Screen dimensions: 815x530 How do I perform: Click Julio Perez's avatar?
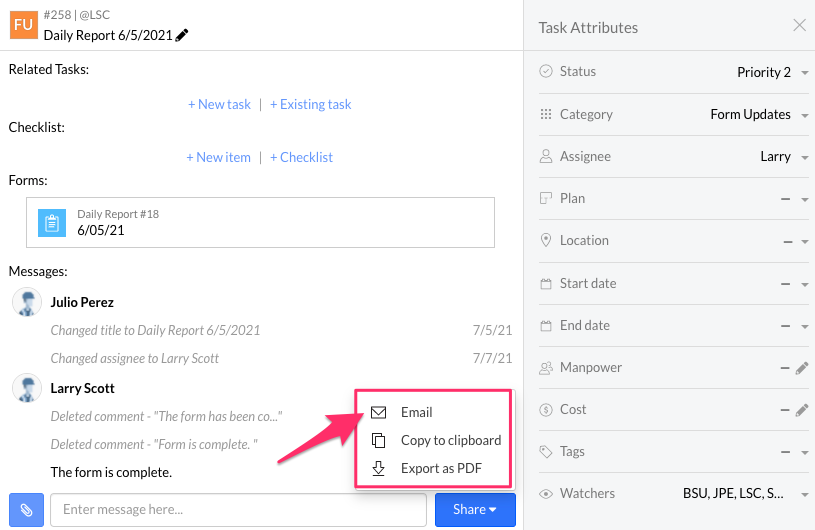coord(27,302)
